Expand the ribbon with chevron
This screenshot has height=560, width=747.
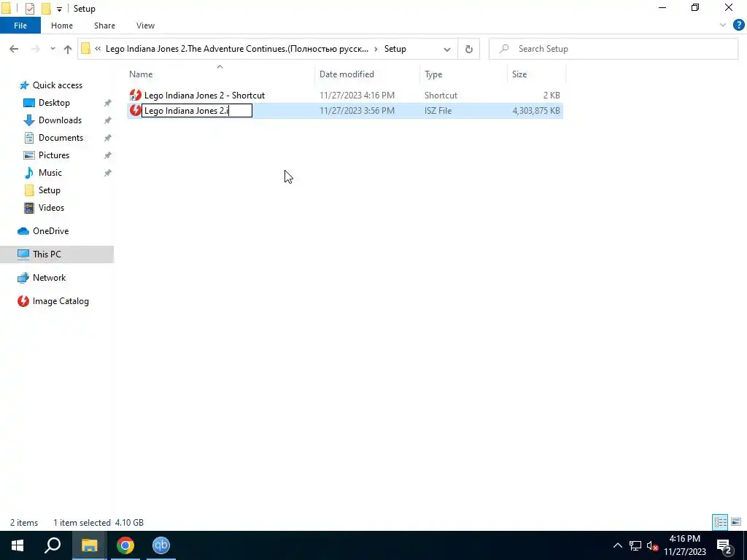[x=723, y=26]
